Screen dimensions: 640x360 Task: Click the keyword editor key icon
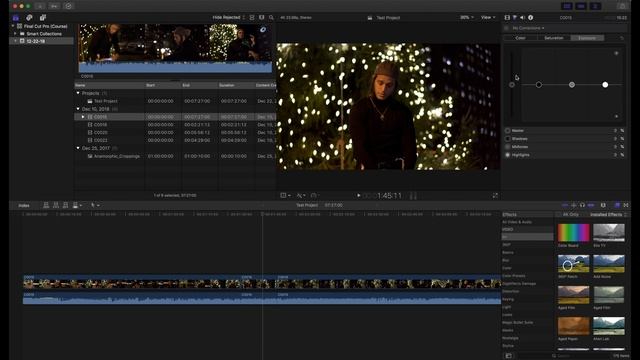(54, 6)
